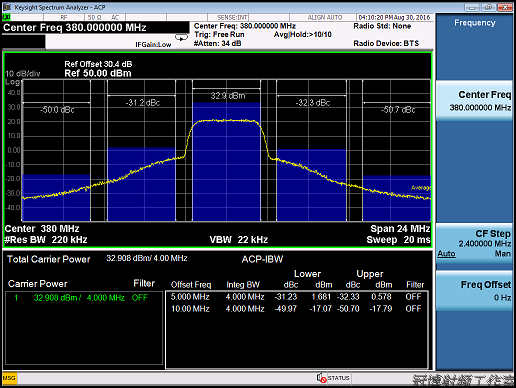Image resolution: width=516 pixels, height=388 pixels.
Task: Click the sweep mode icon beside IFGain:Low
Action: (181, 38)
